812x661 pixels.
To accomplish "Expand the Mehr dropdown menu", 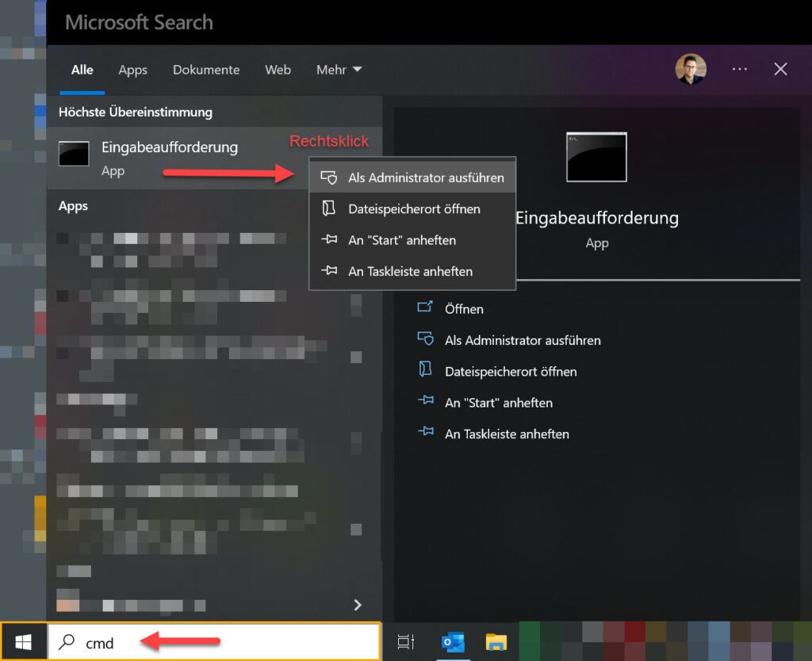I will click(339, 70).
